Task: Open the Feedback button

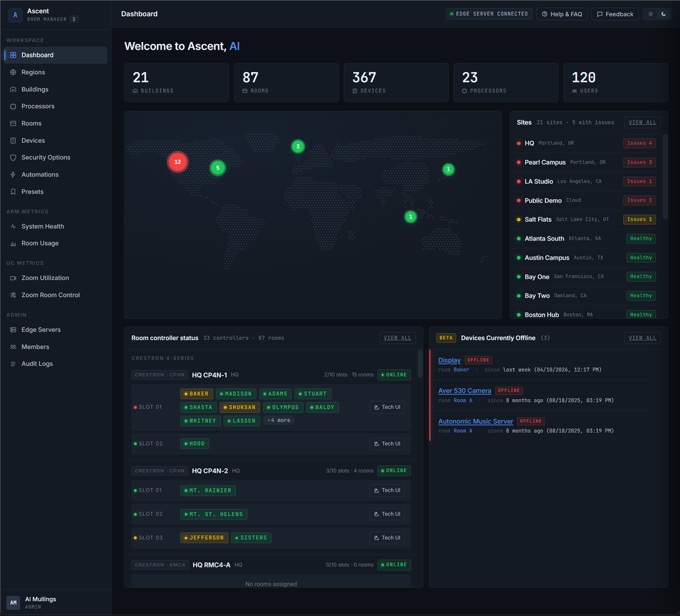Action: pyautogui.click(x=615, y=14)
